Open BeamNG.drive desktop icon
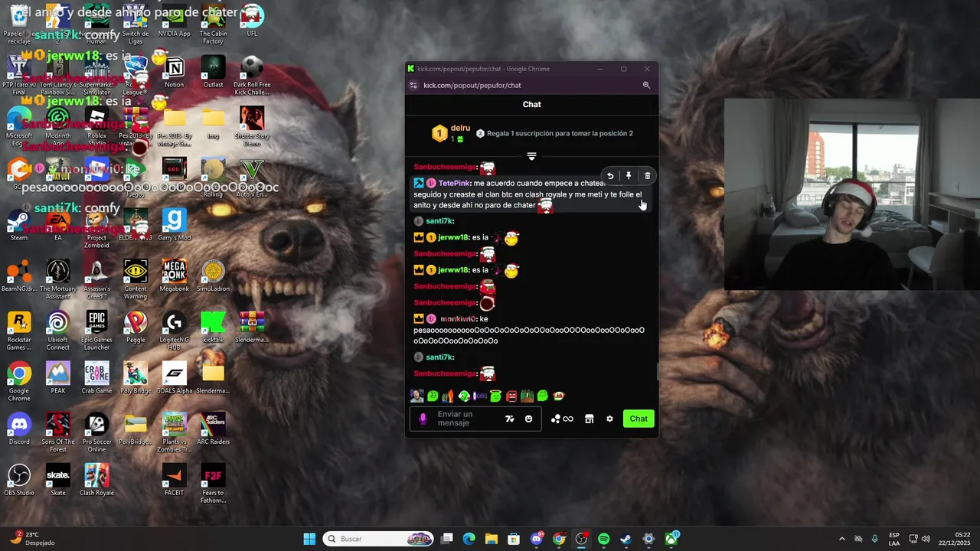Image resolution: width=980 pixels, height=551 pixels. (x=19, y=275)
